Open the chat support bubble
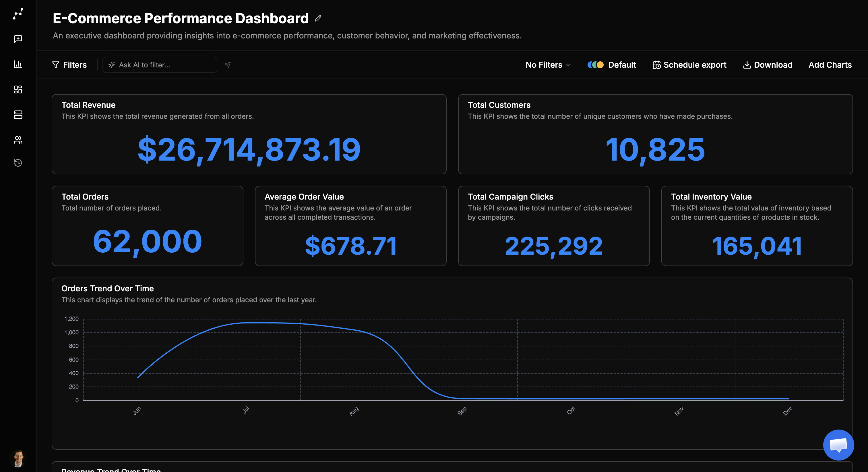 [838, 445]
